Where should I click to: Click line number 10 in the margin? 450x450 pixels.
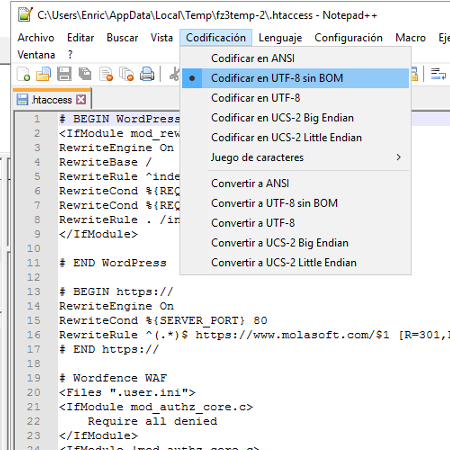(x=34, y=249)
